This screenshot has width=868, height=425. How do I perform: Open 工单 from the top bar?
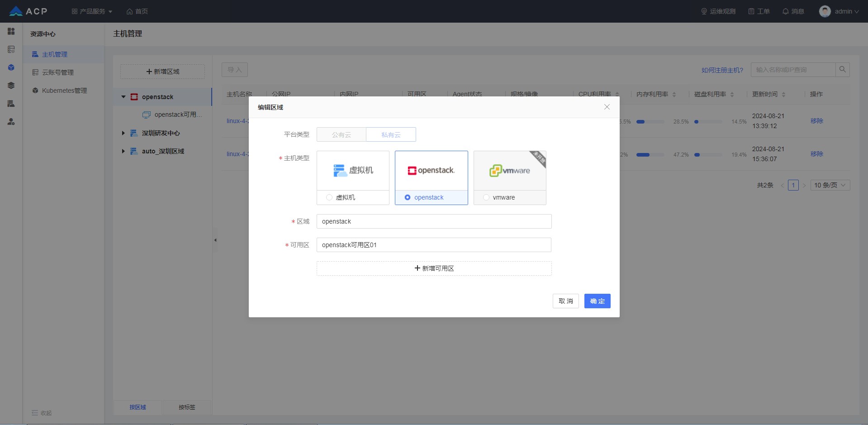759,11
